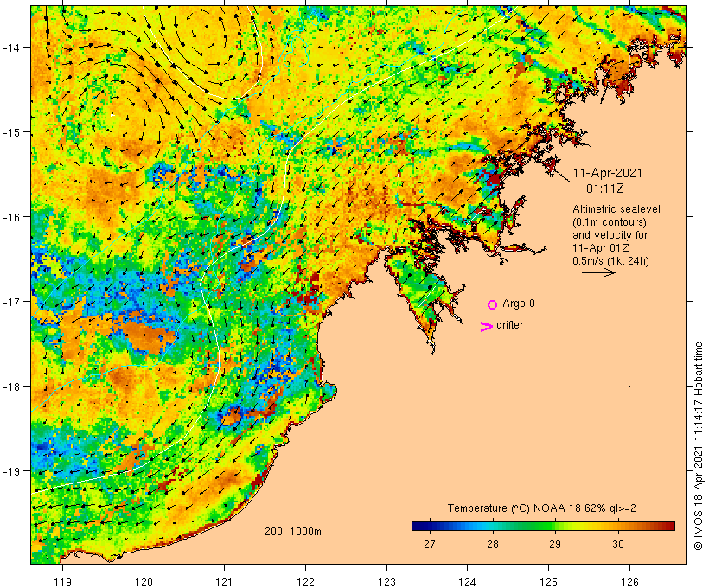Viewport: 709px width, 588px height.
Task: Click the latitude label -17
Action: [11, 302]
